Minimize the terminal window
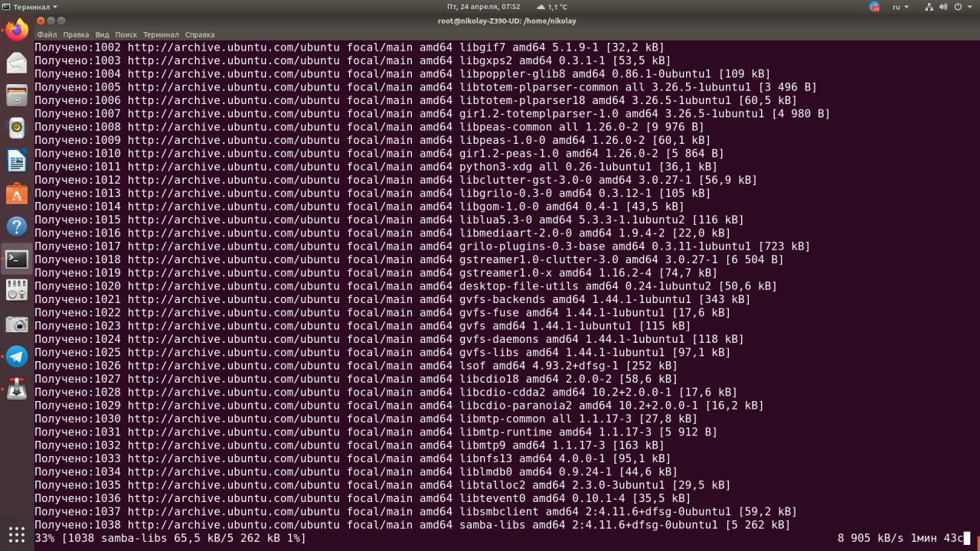This screenshot has width=980, height=551. pos(51,21)
